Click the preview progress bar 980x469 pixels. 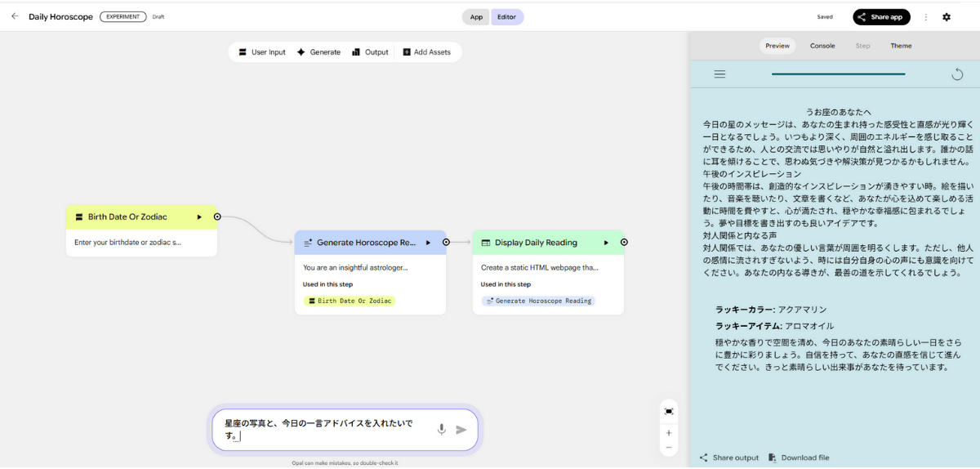(x=838, y=74)
